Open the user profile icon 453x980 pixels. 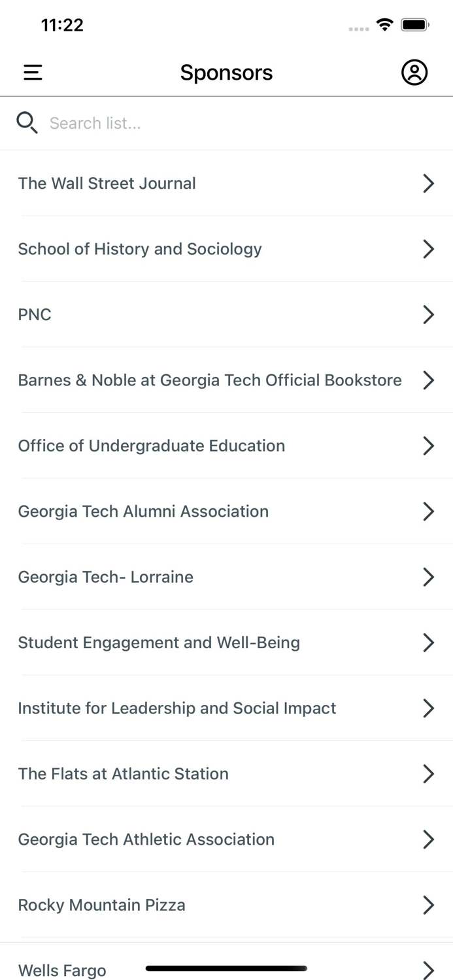coord(414,73)
